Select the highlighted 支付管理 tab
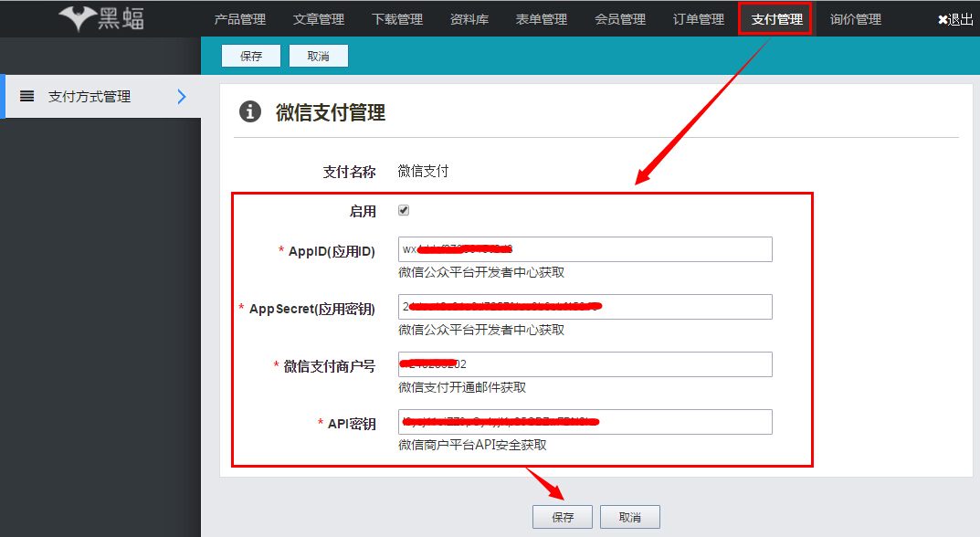Viewport: 980px width, 537px height. (x=775, y=18)
